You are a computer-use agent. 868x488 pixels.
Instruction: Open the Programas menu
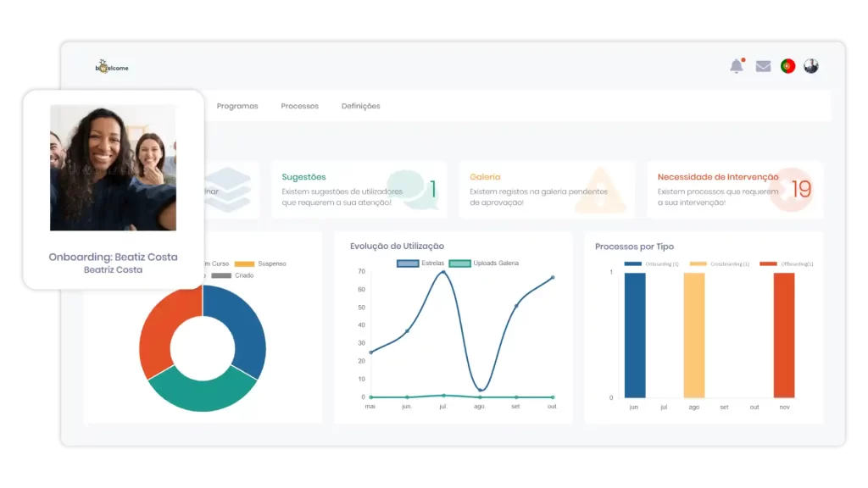237,106
